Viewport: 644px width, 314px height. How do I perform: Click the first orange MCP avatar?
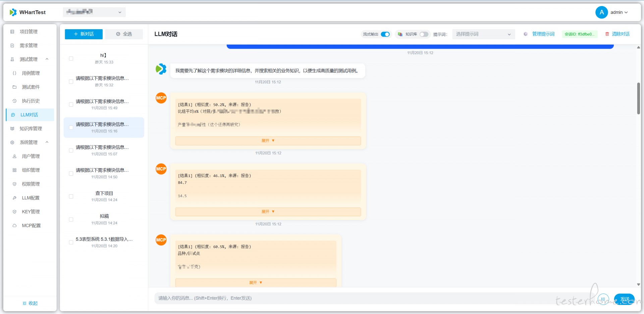pyautogui.click(x=161, y=98)
